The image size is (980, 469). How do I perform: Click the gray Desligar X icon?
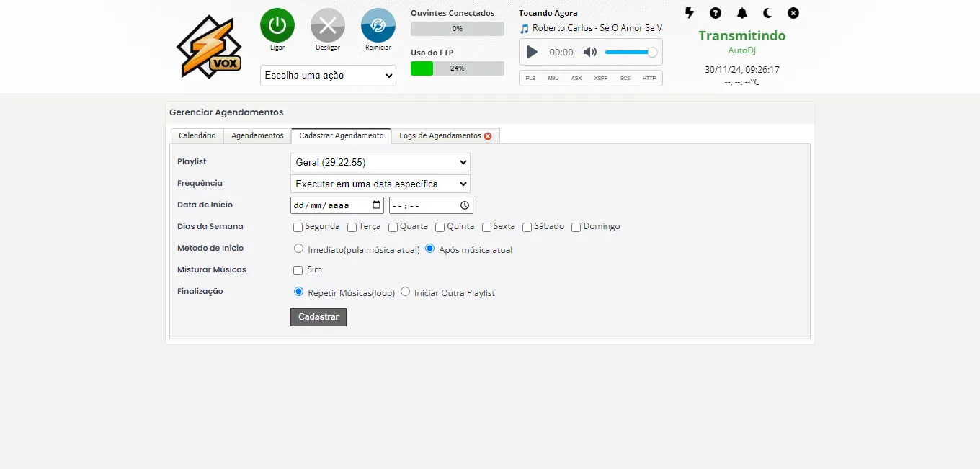328,25
